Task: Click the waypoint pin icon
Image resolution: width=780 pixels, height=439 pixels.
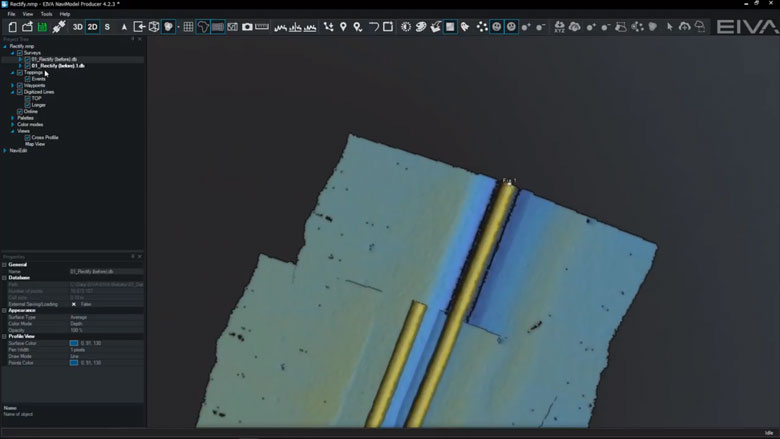Action: pos(343,27)
